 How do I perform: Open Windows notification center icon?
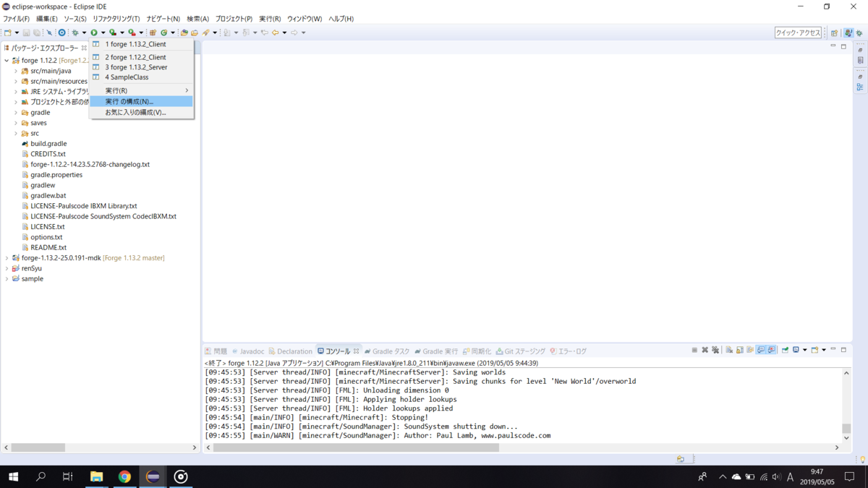pyautogui.click(x=850, y=477)
